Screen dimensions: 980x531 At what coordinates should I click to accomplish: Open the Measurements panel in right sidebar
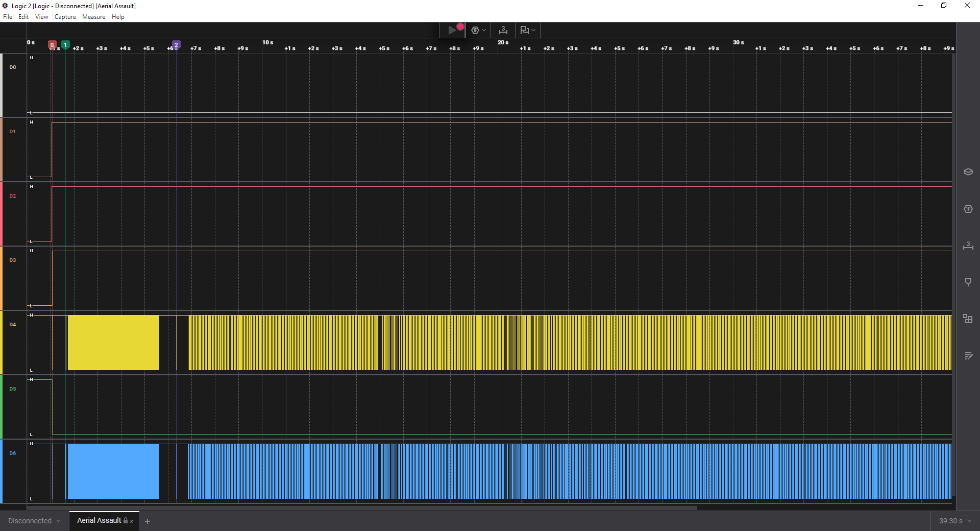[968, 246]
